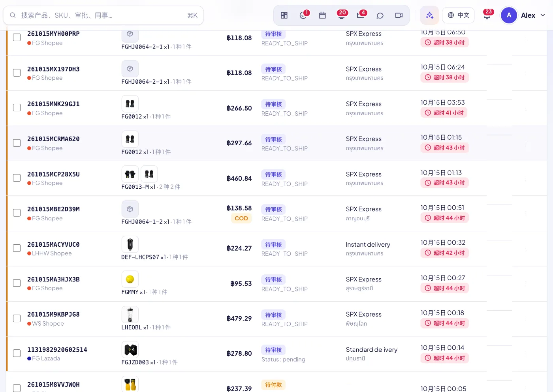Click Standard delivery shipping text
This screenshot has height=392, width=553.
371,350
